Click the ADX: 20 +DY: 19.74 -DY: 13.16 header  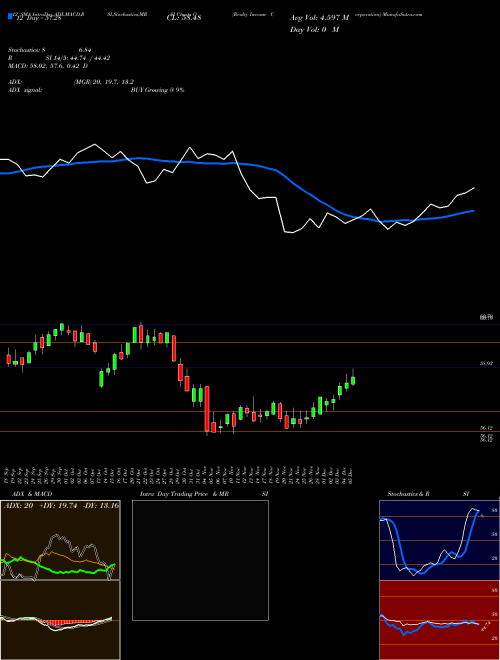(x=61, y=506)
